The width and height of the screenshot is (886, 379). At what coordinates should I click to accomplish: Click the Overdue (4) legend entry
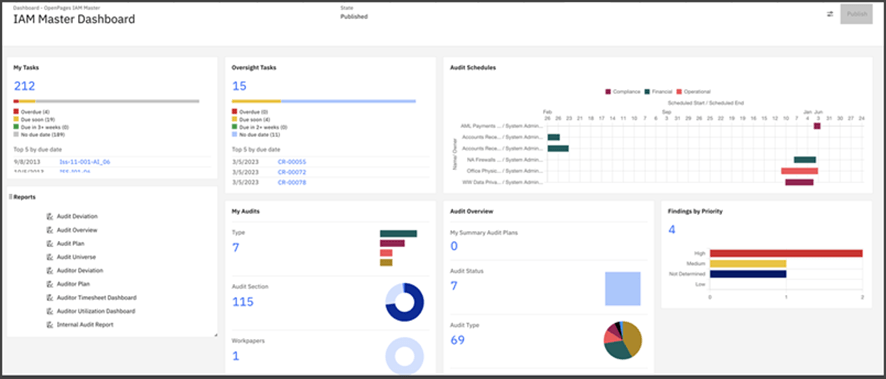click(32, 112)
